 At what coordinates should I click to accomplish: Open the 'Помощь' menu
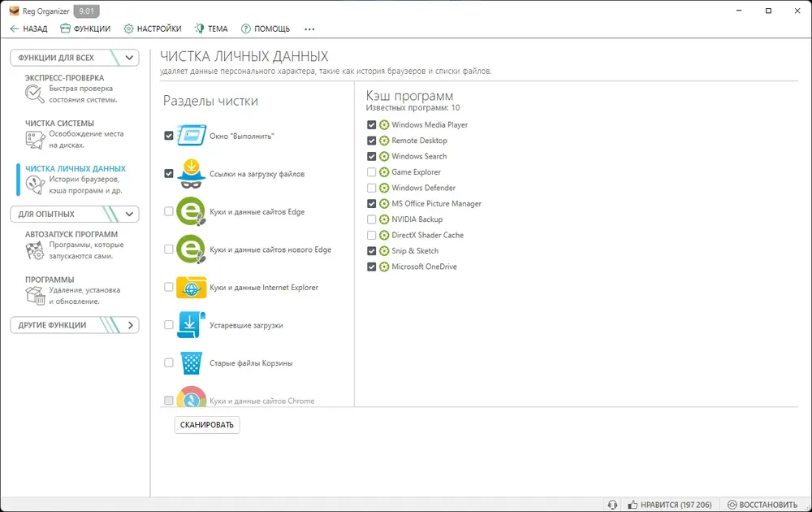point(266,29)
